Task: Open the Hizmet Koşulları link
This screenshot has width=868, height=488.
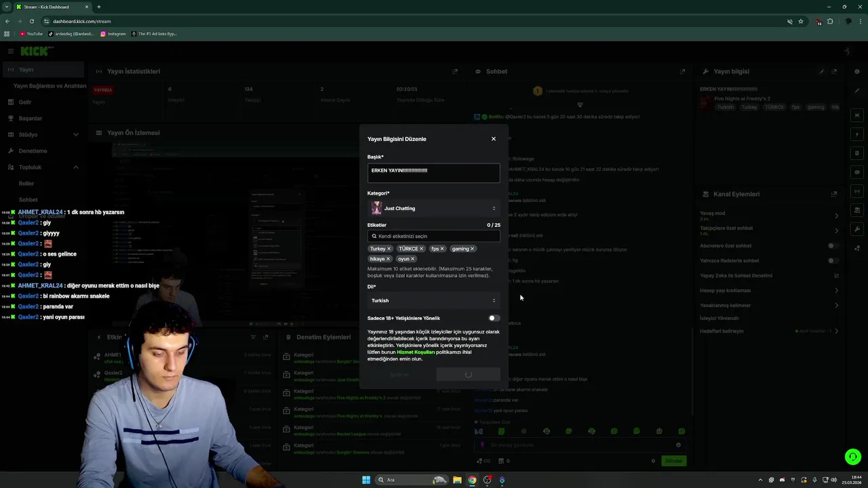Action: [416, 352]
